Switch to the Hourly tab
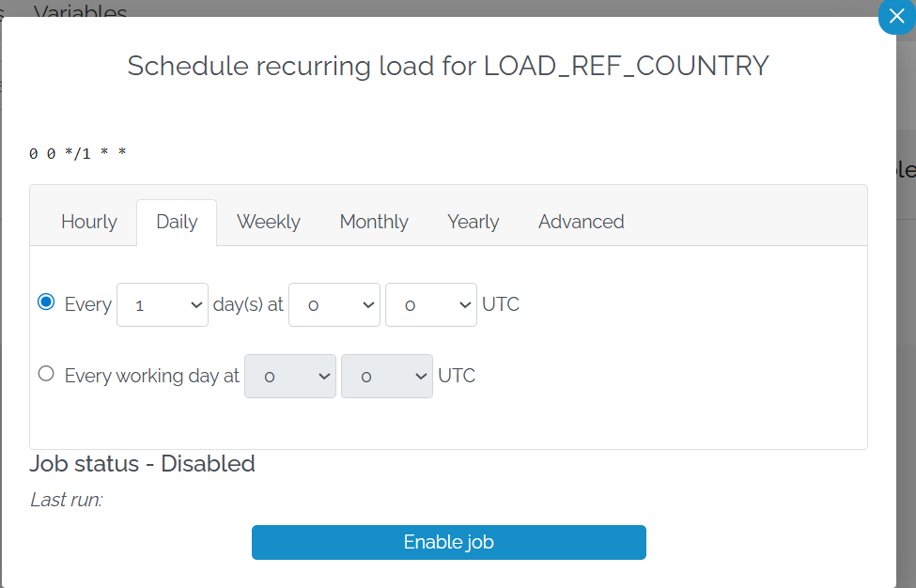The height and width of the screenshot is (588, 916). (88, 222)
